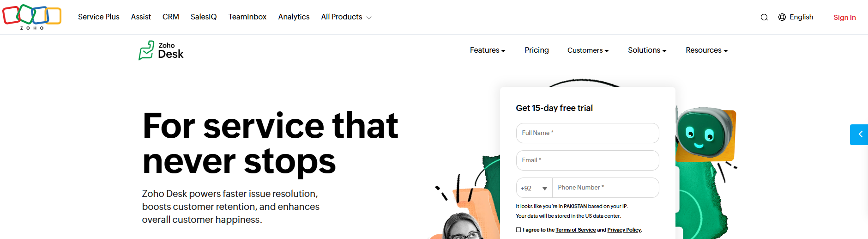Open the CRM product link

point(171,17)
